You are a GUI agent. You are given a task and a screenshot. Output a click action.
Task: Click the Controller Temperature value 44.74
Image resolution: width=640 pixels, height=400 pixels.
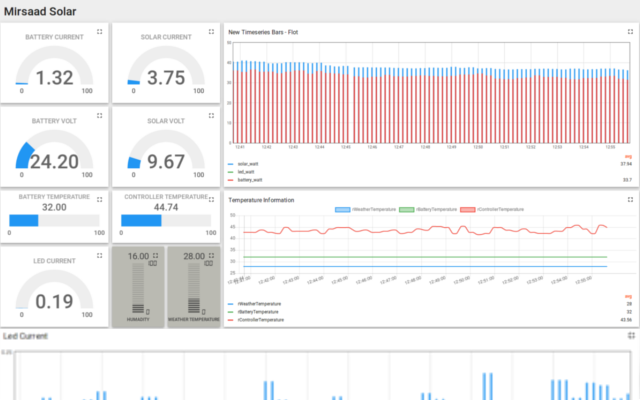point(166,207)
